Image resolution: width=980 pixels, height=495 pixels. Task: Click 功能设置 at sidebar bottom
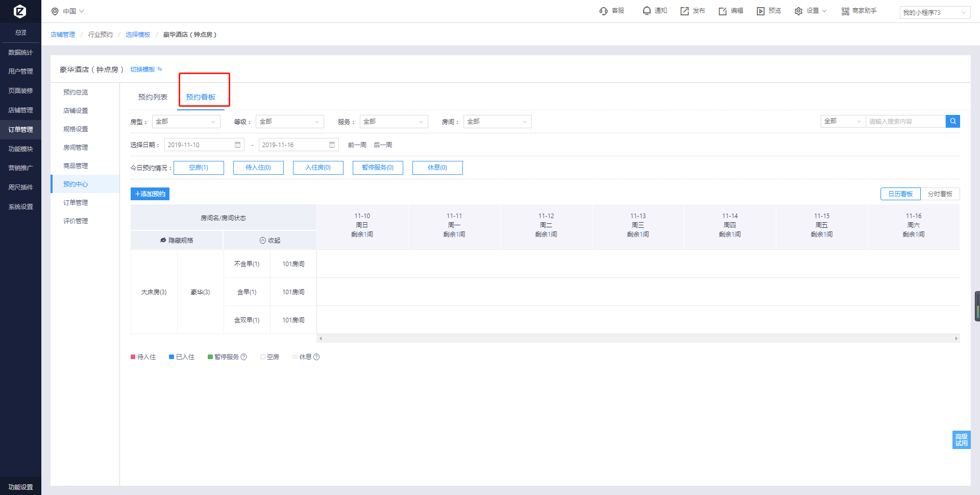coord(20,487)
